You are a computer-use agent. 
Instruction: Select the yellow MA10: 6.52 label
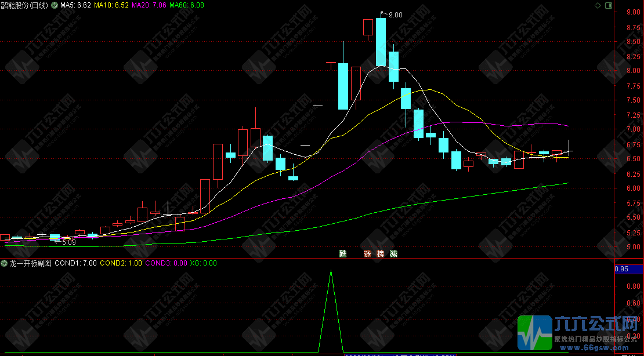point(111,5)
